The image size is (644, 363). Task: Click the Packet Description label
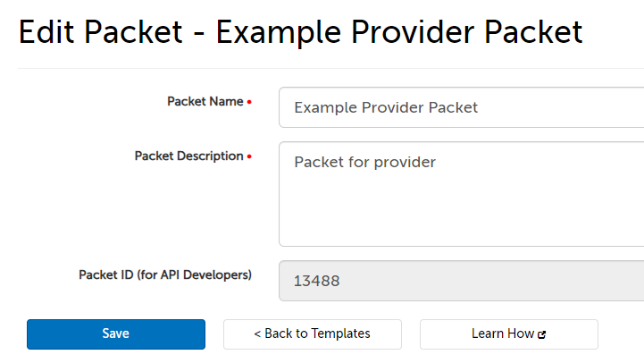point(188,156)
